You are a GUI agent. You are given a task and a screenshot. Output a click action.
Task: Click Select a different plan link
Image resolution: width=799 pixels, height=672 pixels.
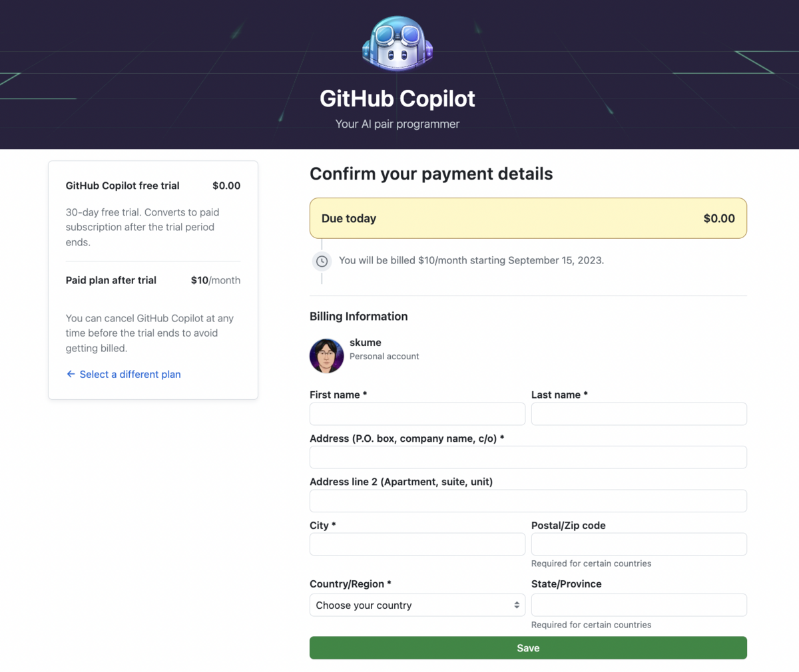(130, 375)
